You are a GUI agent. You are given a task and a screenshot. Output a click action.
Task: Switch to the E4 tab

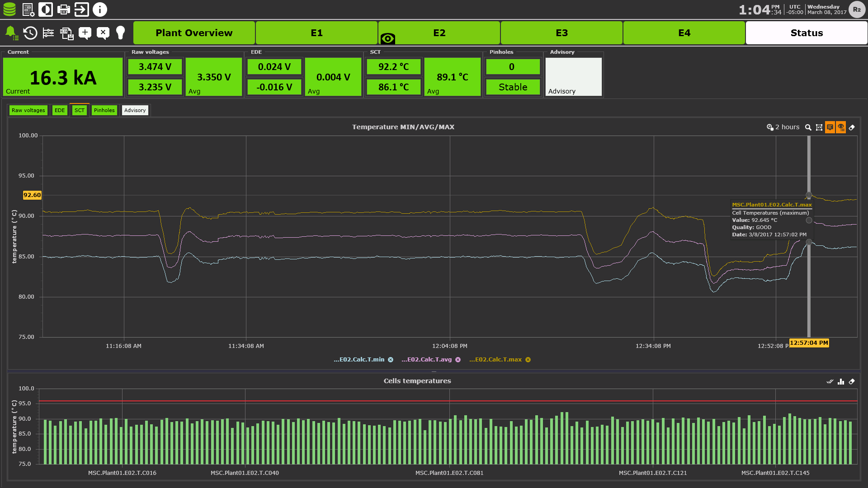pos(684,33)
